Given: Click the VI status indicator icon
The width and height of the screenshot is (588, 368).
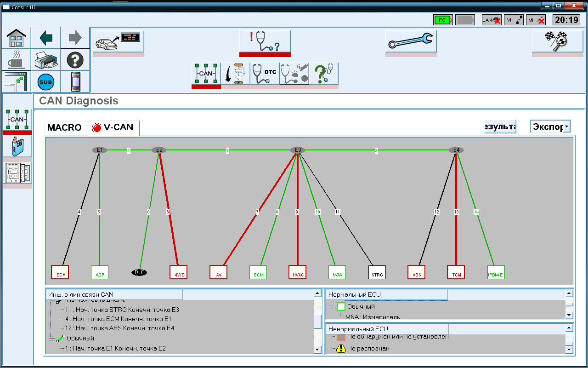Looking at the screenshot, I should pyautogui.click(x=514, y=20).
